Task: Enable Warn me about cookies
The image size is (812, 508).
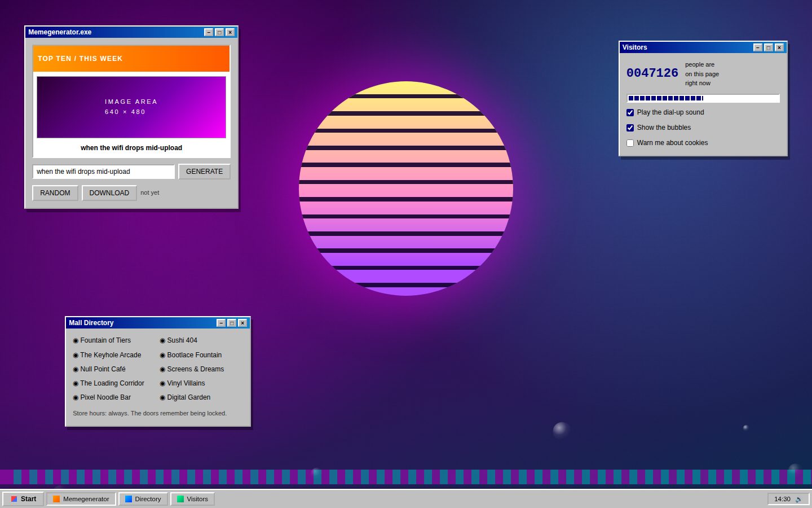Action: point(630,143)
